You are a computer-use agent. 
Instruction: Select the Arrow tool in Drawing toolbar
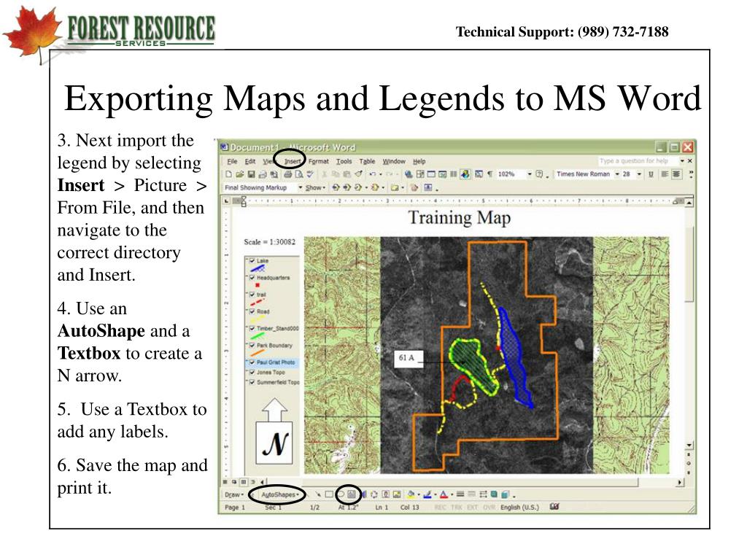(318, 494)
